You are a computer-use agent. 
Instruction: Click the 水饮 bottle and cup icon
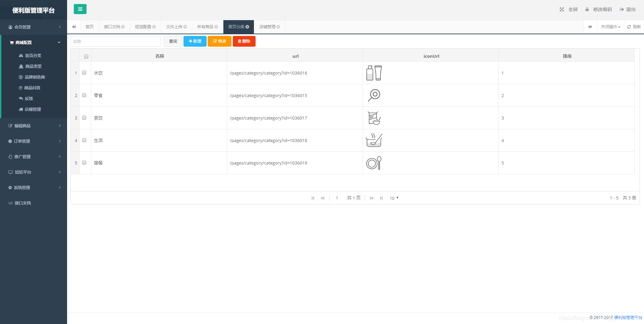coord(374,73)
